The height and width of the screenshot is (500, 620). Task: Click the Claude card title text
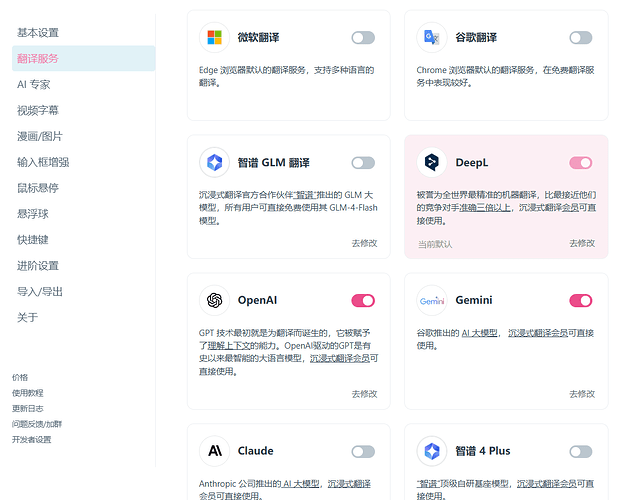[x=255, y=451]
